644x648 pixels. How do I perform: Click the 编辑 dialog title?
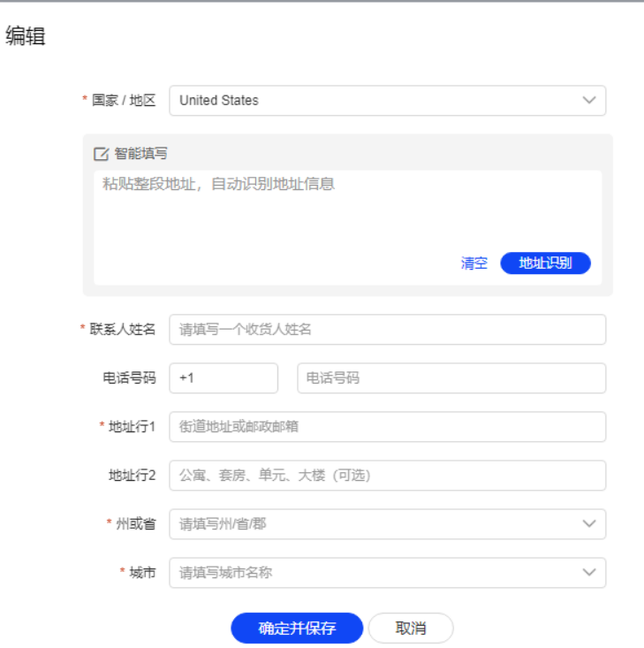pyautogui.click(x=26, y=36)
